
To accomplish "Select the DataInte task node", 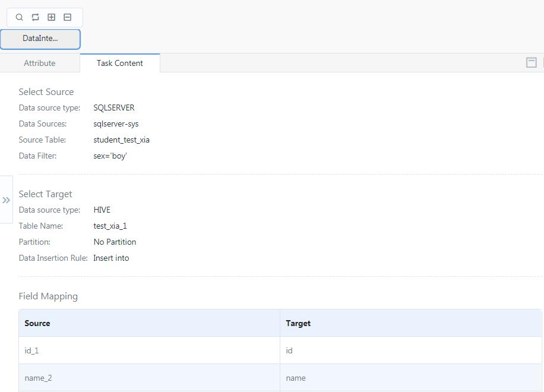I will pyautogui.click(x=41, y=39).
